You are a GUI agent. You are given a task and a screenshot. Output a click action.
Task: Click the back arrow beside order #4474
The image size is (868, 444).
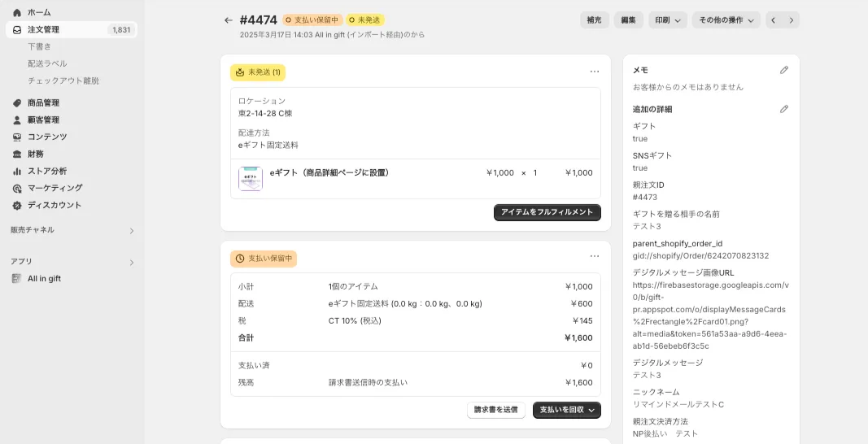click(229, 20)
